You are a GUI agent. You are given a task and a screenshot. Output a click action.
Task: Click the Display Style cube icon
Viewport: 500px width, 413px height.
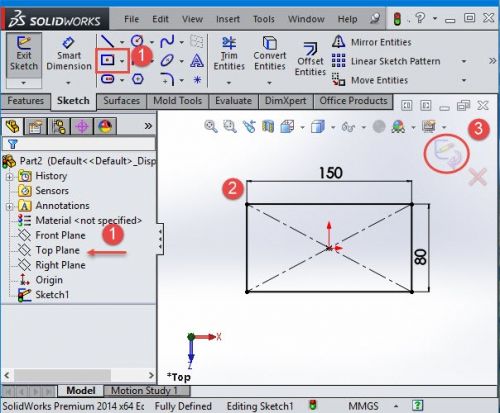pos(318,127)
